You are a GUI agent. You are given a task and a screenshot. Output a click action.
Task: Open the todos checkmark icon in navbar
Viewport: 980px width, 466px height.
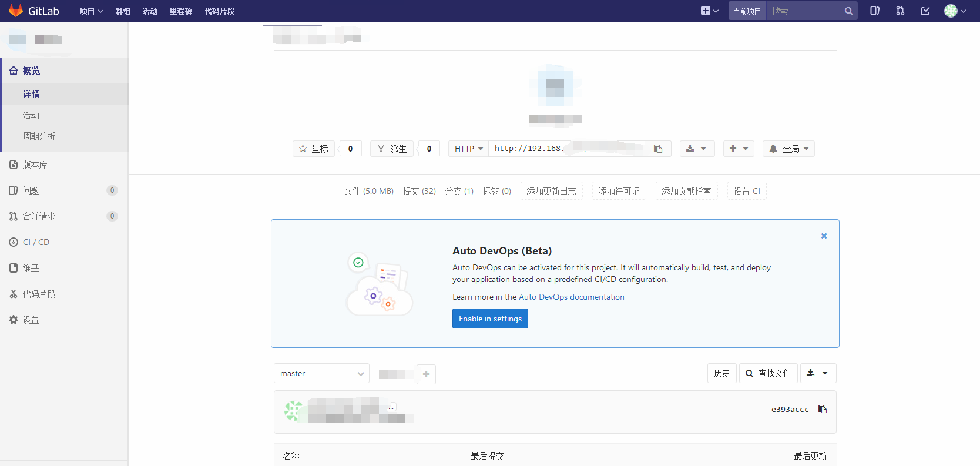click(x=925, y=11)
